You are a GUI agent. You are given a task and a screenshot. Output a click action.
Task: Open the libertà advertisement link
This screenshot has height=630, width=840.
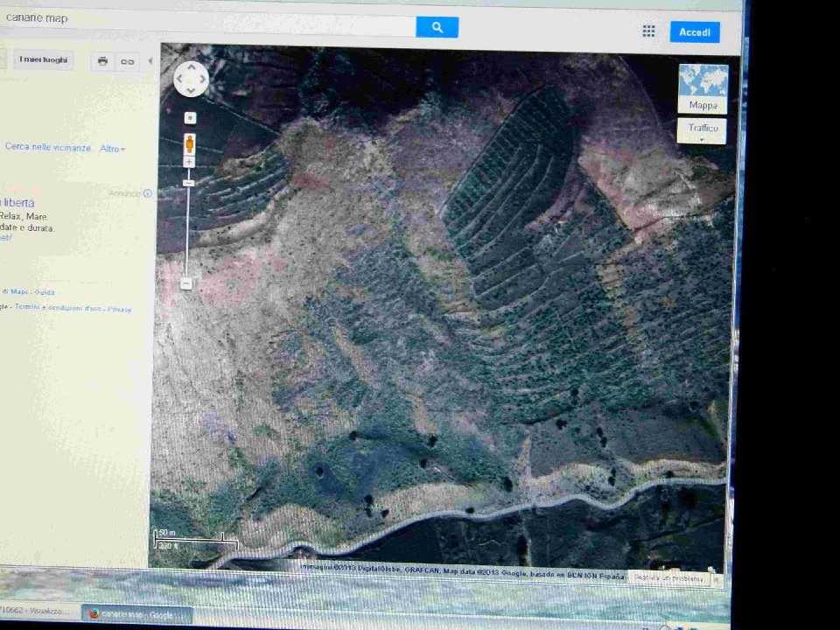17,202
